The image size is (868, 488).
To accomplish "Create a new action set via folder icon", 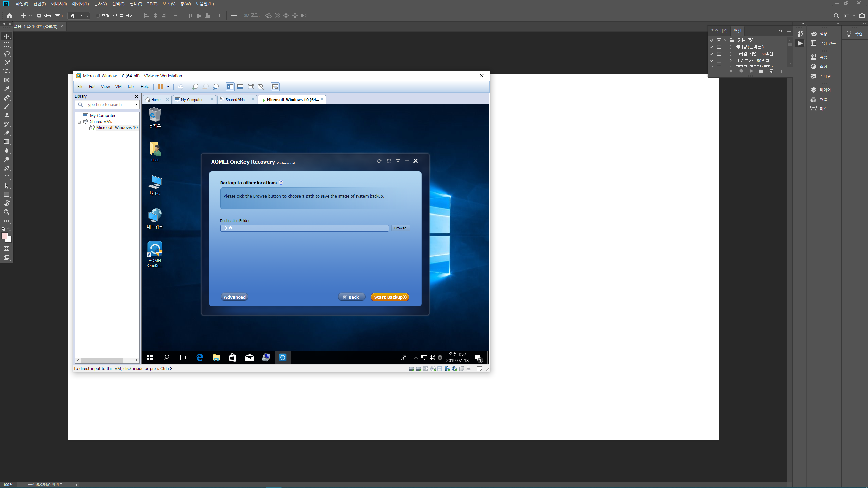I will pyautogui.click(x=761, y=71).
